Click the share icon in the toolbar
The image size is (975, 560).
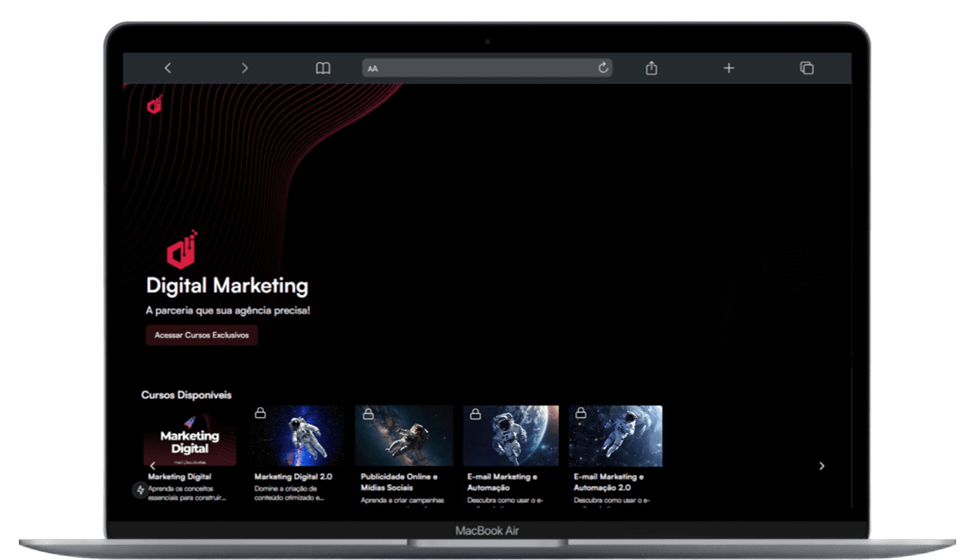pyautogui.click(x=651, y=68)
